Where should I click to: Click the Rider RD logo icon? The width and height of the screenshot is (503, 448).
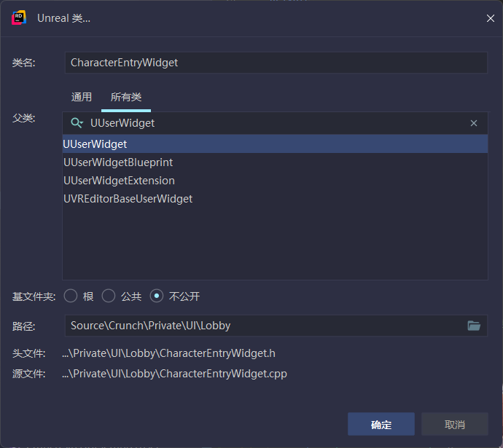coord(19,17)
